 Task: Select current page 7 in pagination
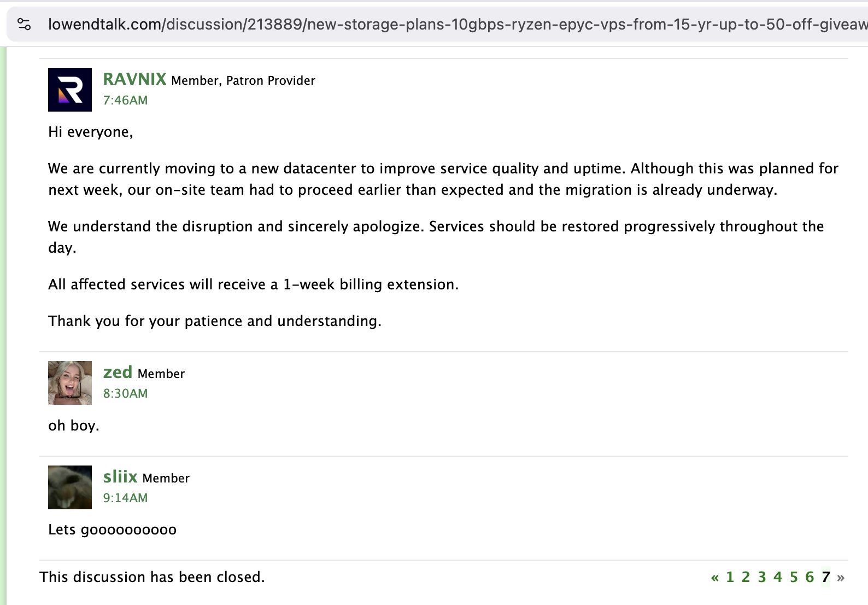click(826, 577)
